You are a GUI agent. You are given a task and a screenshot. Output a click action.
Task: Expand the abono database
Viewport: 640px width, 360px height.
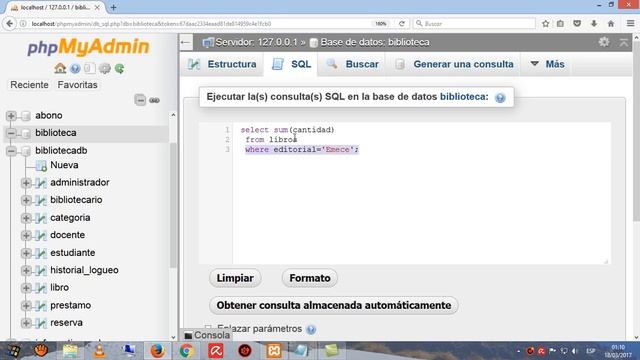pyautogui.click(x=11, y=116)
